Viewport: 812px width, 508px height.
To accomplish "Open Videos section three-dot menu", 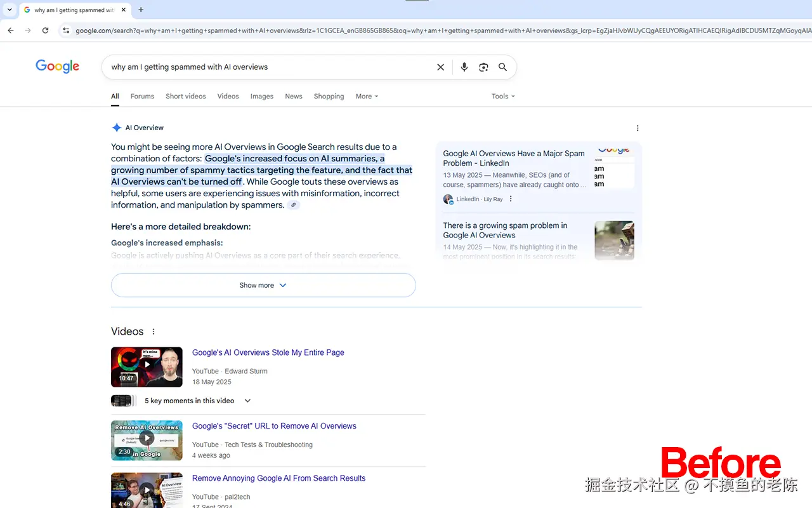I will [x=153, y=331].
